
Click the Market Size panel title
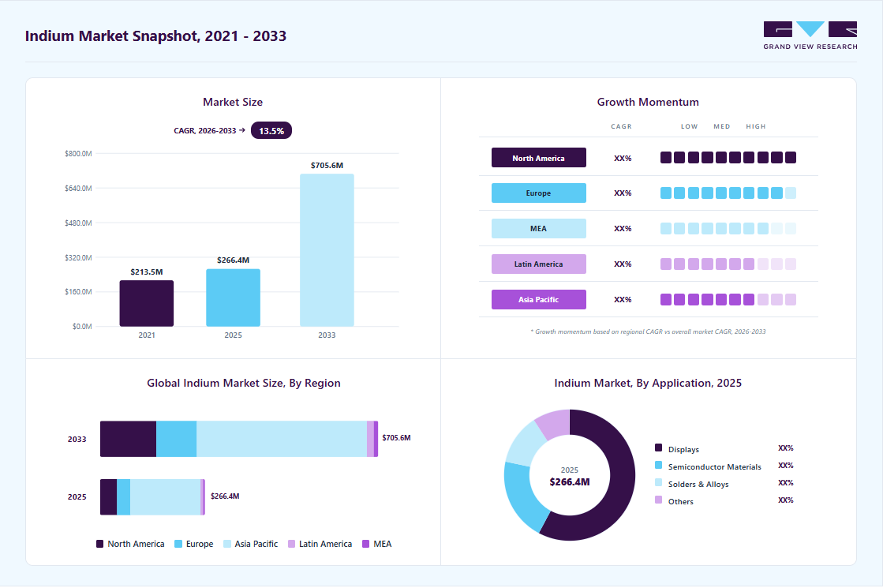click(233, 102)
